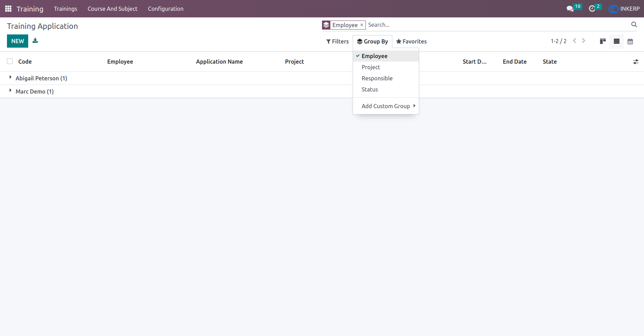The width and height of the screenshot is (644, 336).
Task: Open the Filters dropdown
Action: tap(337, 41)
